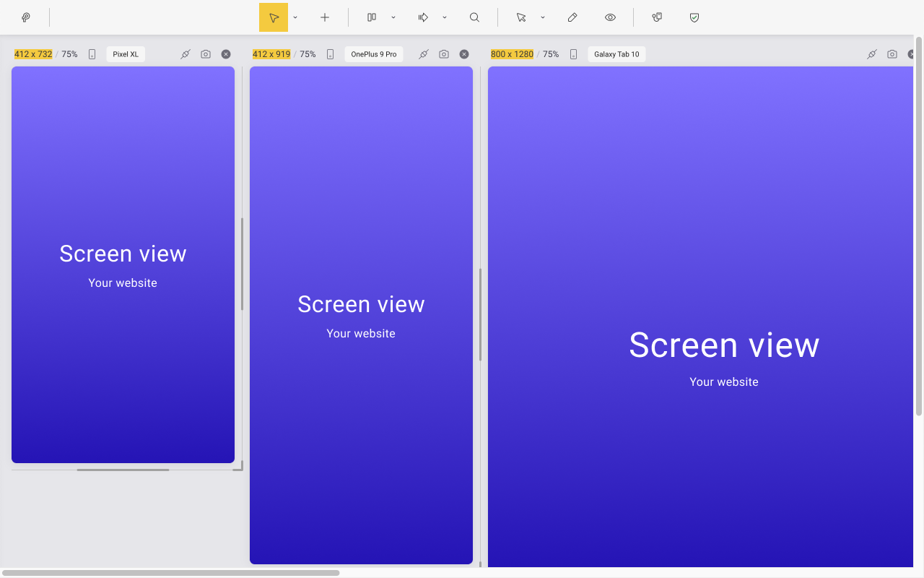Select the inspect cursor tool
This screenshot has width=924, height=578.
tap(521, 17)
